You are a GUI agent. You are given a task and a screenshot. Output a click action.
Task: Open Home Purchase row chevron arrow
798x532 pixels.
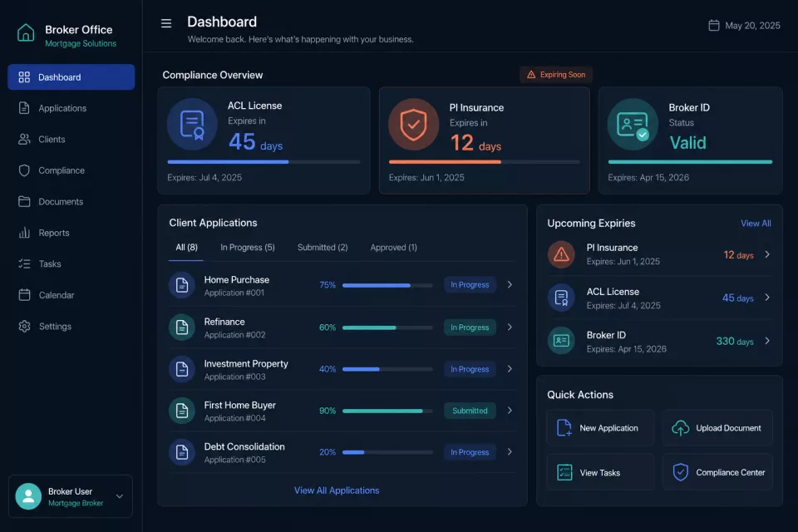pos(510,284)
